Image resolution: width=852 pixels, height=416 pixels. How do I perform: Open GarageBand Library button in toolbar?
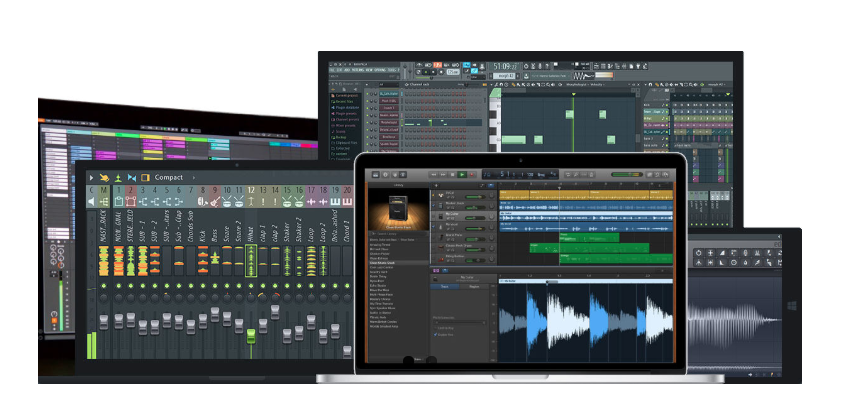(375, 175)
